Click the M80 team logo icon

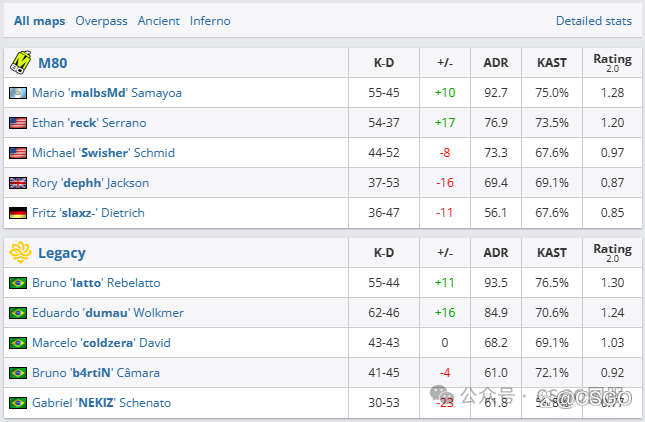pyautogui.click(x=20, y=62)
